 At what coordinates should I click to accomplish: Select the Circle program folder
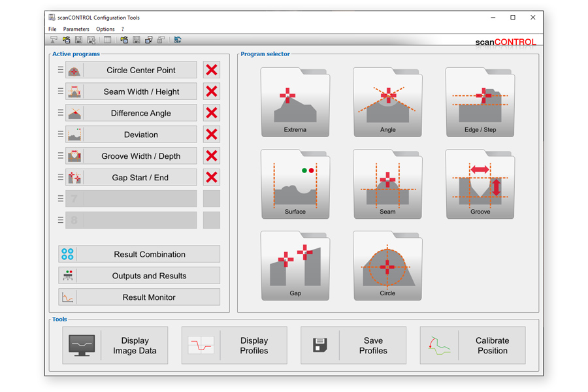click(x=387, y=266)
